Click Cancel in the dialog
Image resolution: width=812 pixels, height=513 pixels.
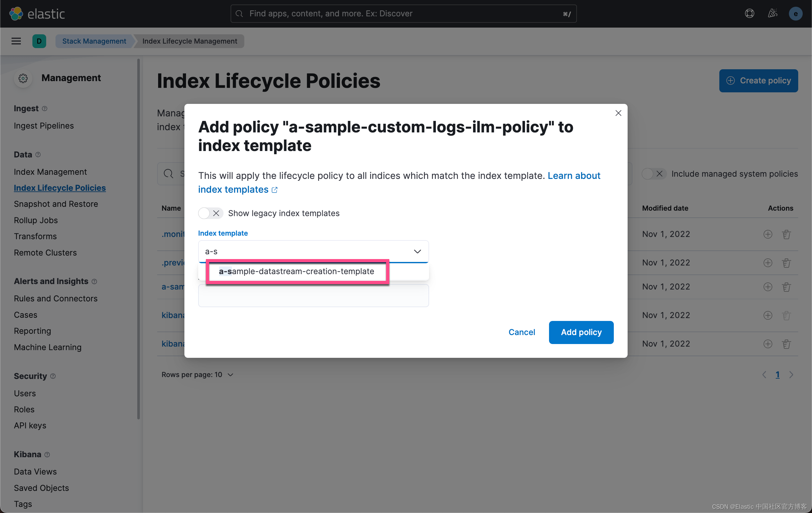[x=521, y=332]
